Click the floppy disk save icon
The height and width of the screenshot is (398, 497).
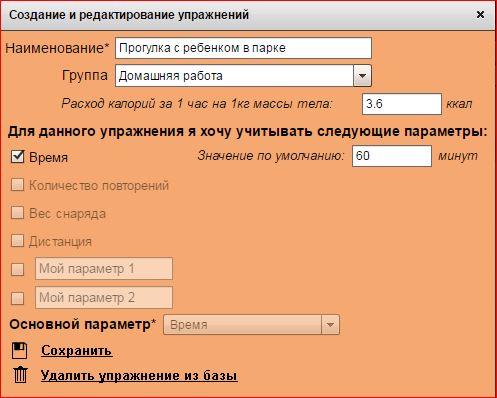[19, 351]
